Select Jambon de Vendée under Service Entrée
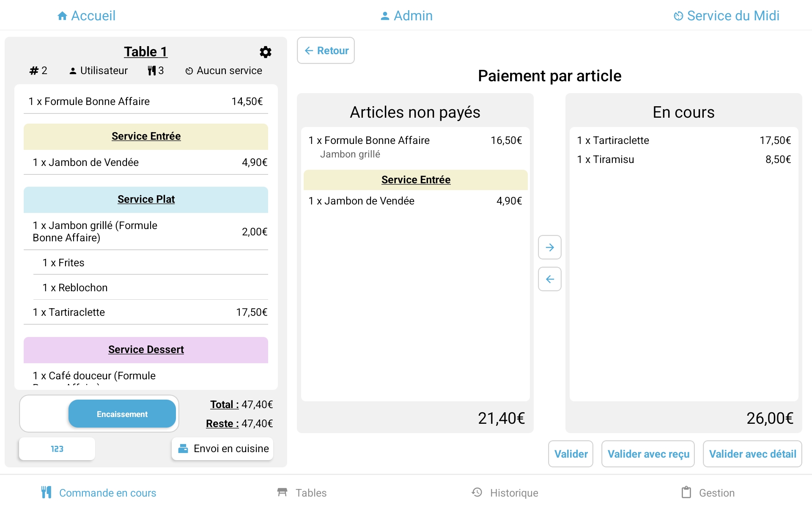Viewport: 812px width, 508px height. pos(415,201)
